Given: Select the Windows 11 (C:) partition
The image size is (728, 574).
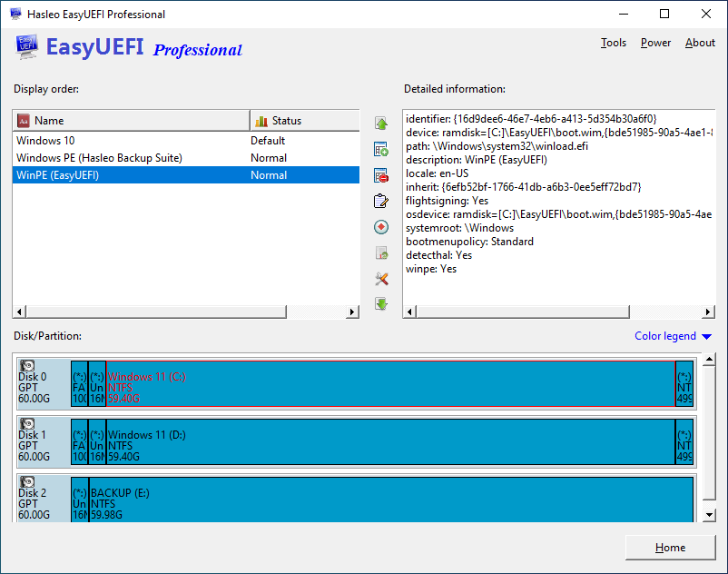Looking at the screenshot, I should click(x=390, y=384).
